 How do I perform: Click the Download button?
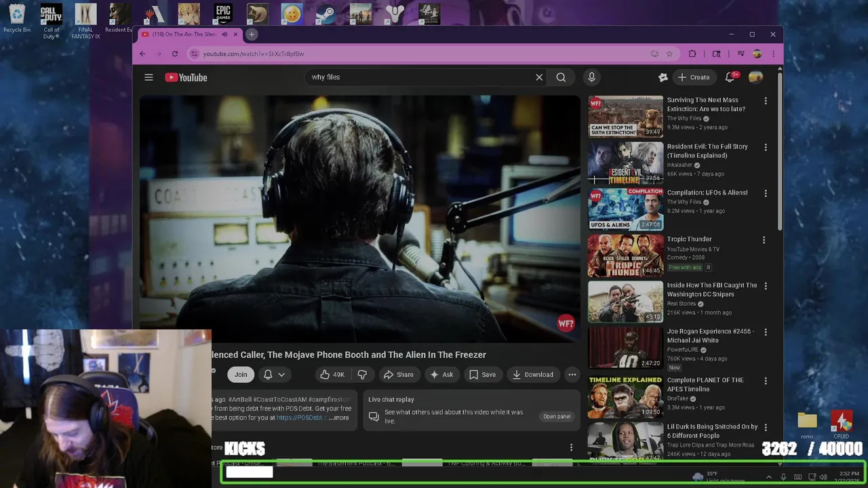point(532,374)
